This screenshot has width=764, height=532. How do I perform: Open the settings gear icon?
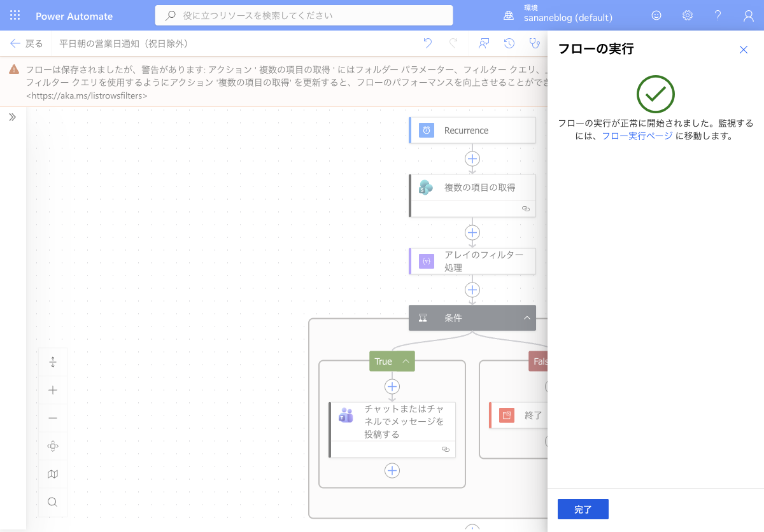[688, 15]
